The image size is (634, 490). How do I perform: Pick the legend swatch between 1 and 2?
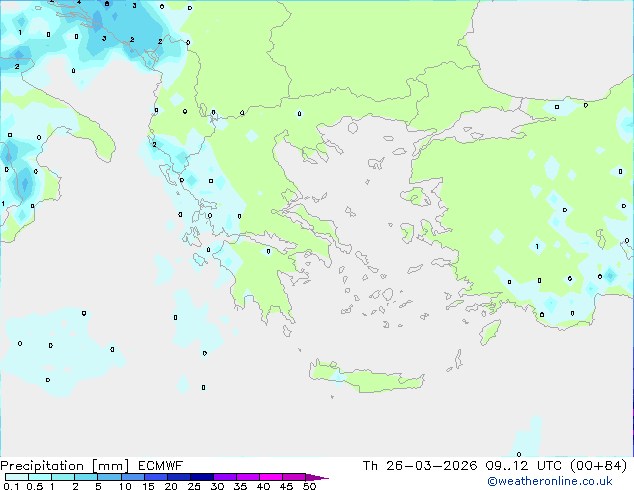[63, 477]
